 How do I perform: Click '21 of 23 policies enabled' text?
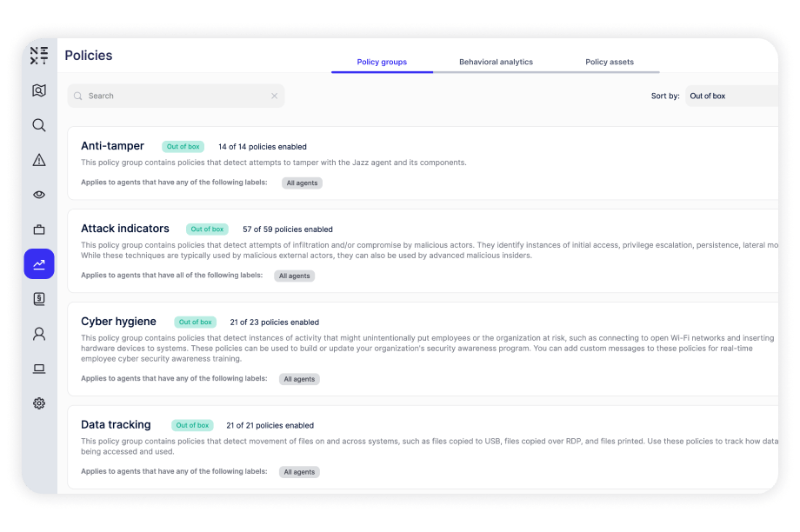[x=275, y=322]
